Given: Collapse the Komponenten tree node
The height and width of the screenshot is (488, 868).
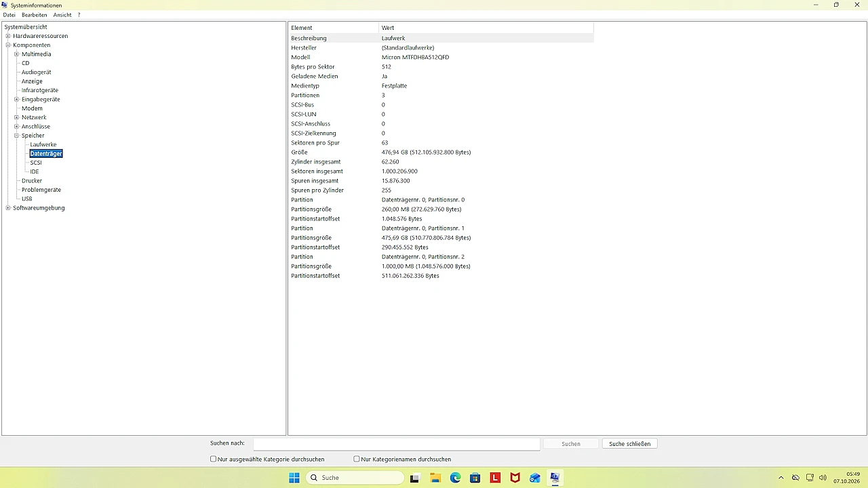Looking at the screenshot, I should 8,45.
